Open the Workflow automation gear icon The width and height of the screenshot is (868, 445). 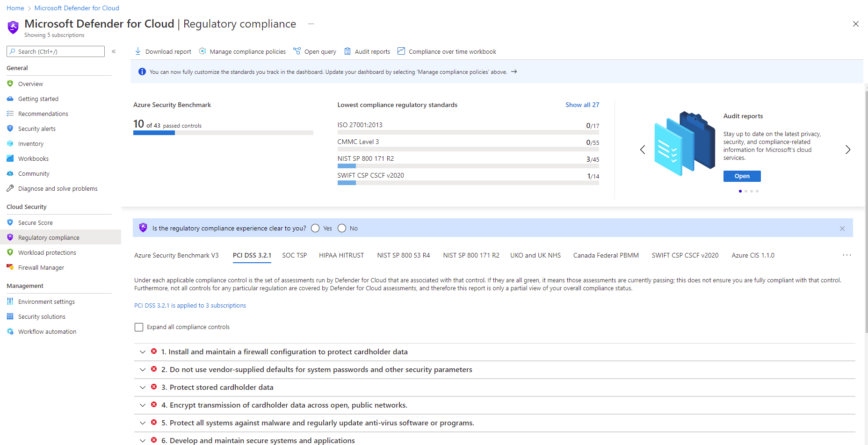pos(10,331)
